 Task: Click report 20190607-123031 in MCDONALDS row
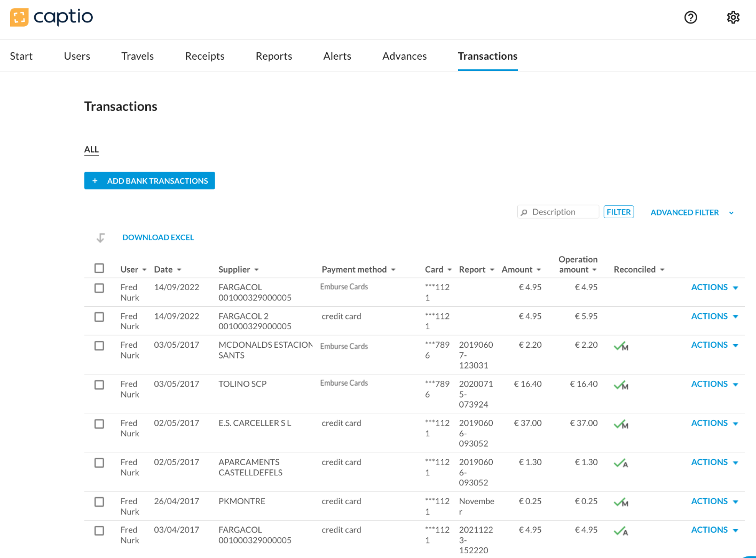click(x=476, y=355)
